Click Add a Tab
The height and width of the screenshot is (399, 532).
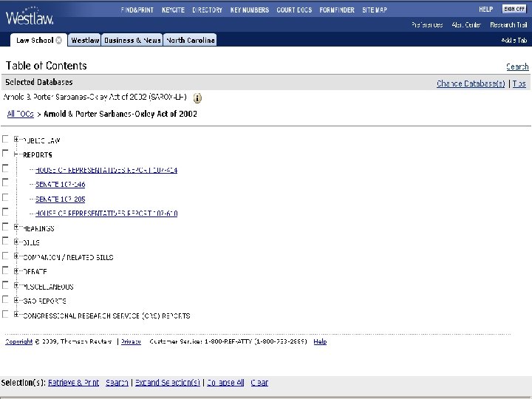(514, 41)
